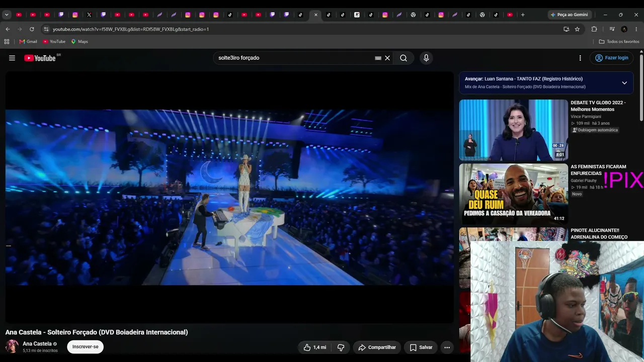The height and width of the screenshot is (362, 644).
Task: Open the Ana Castela channel name link
Action: (37, 344)
